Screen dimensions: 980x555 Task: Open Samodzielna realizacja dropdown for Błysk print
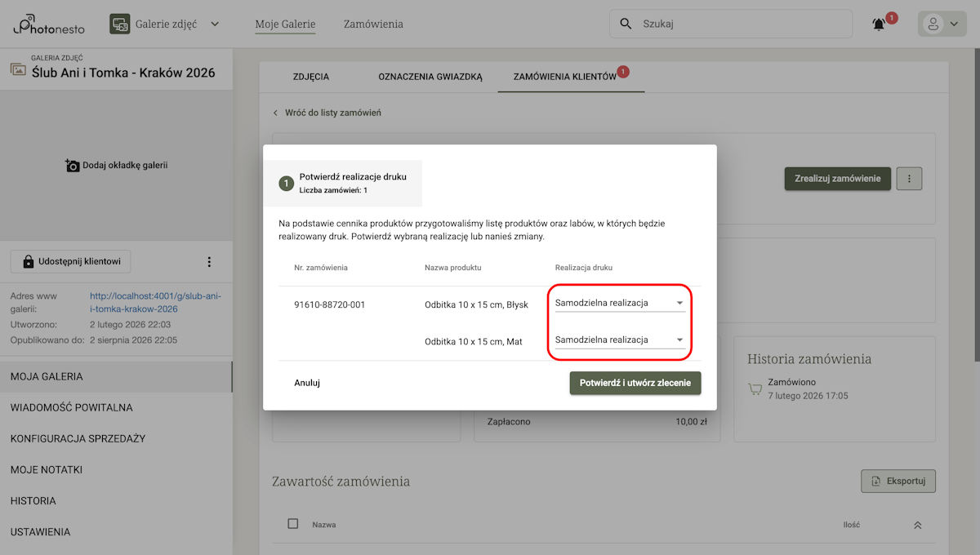pos(617,303)
